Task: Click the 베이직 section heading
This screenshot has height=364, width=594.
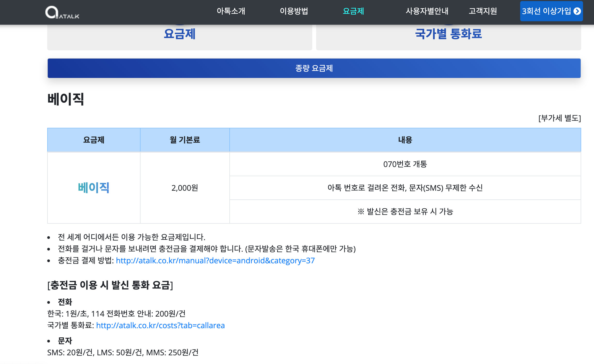Action: [66, 99]
